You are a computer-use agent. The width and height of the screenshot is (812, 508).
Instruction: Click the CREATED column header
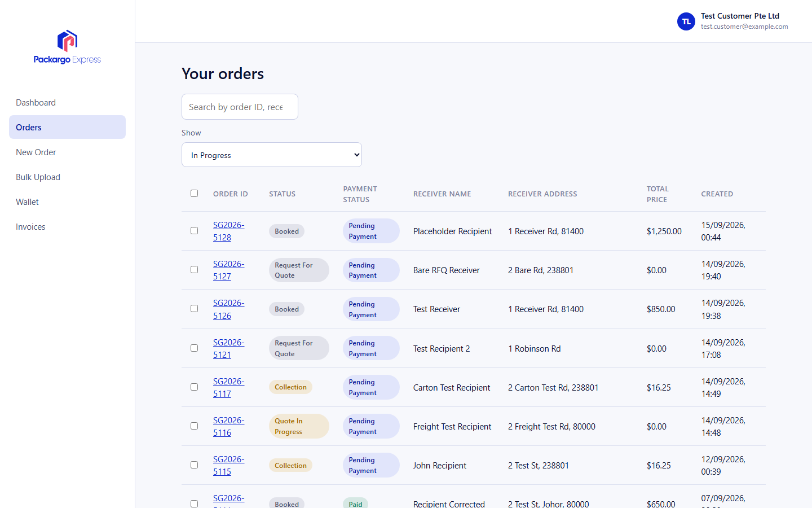[717, 194]
